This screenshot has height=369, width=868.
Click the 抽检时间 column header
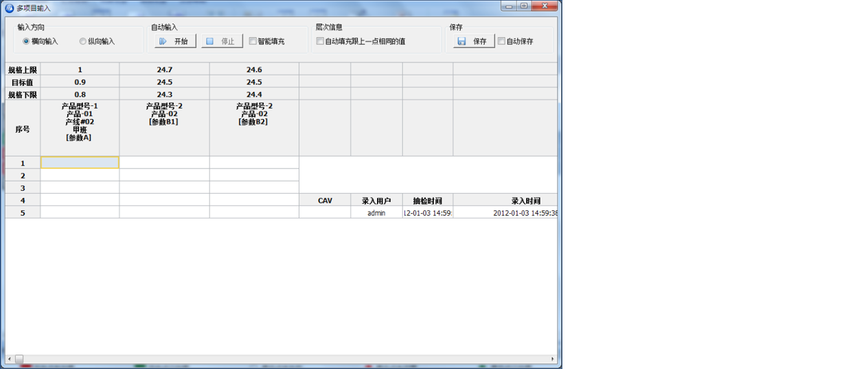[427, 201]
